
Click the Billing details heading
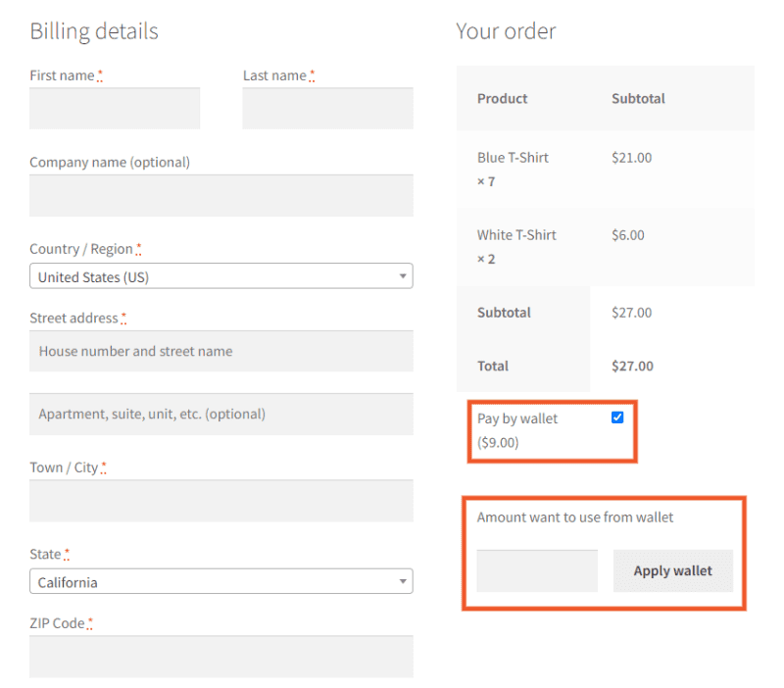coord(93,30)
